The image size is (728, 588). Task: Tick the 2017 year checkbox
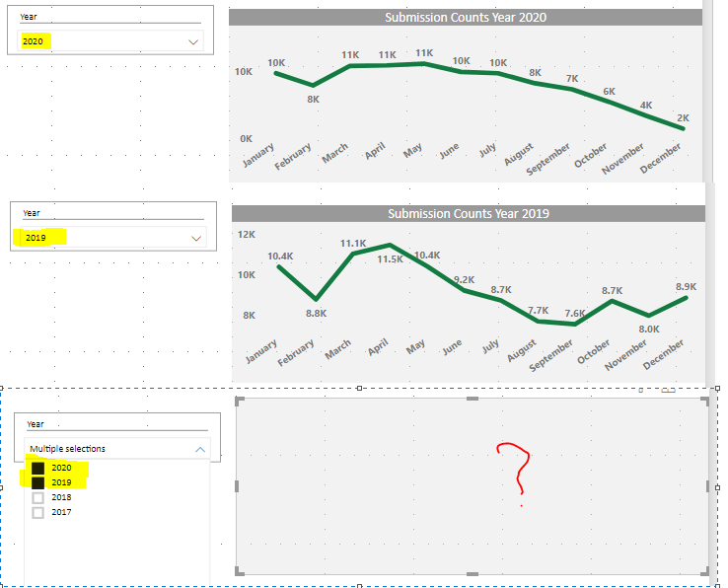(x=38, y=512)
